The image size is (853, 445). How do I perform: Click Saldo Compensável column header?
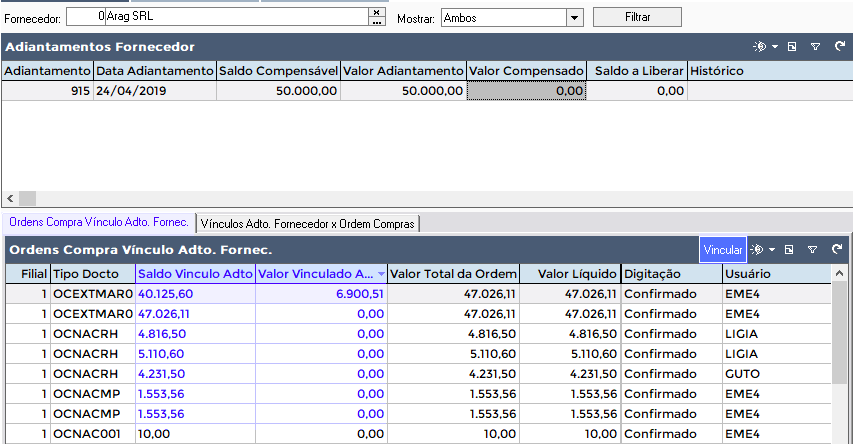pyautogui.click(x=279, y=71)
